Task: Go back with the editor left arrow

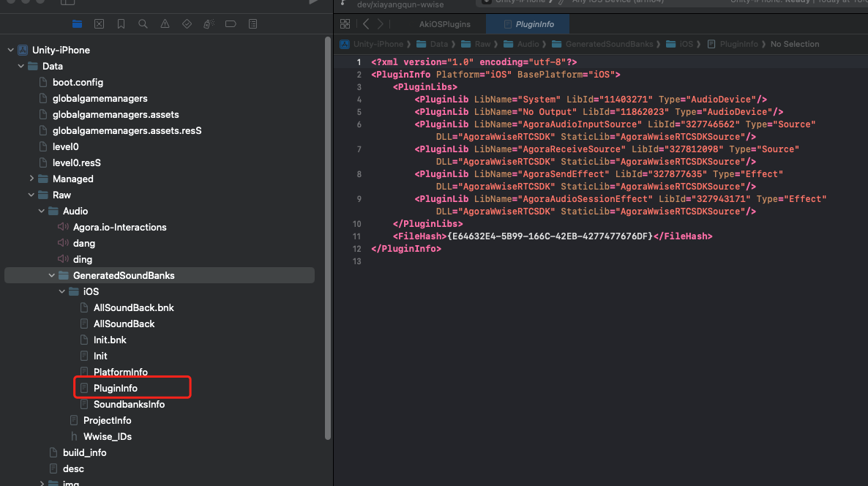Action: click(366, 24)
